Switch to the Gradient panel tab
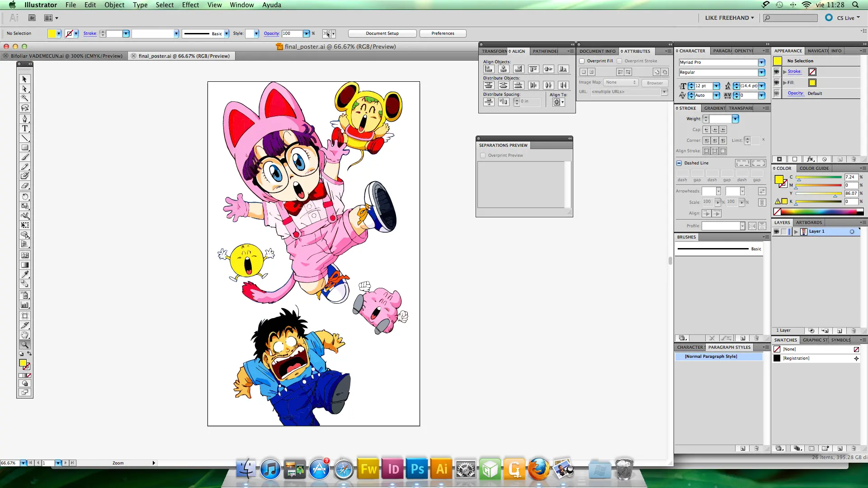The width and height of the screenshot is (868, 488). 714,108
